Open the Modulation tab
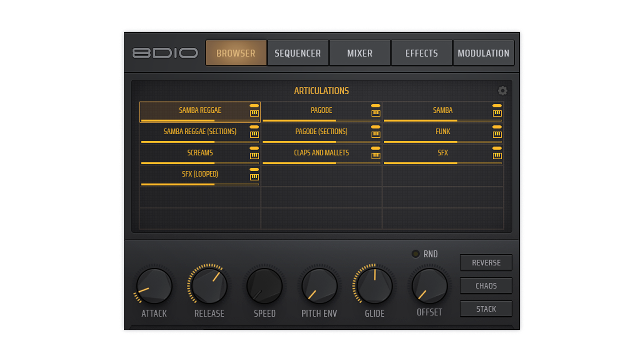The image size is (644, 362). coord(483,53)
